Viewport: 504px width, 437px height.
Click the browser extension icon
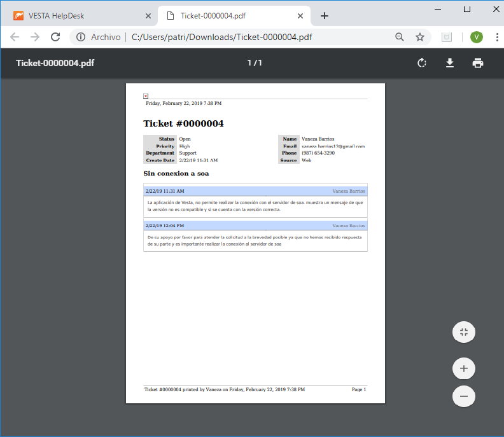pyautogui.click(x=447, y=37)
